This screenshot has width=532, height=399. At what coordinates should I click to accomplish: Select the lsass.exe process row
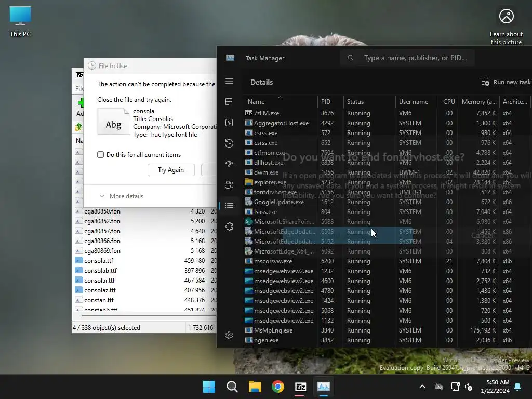click(x=387, y=212)
